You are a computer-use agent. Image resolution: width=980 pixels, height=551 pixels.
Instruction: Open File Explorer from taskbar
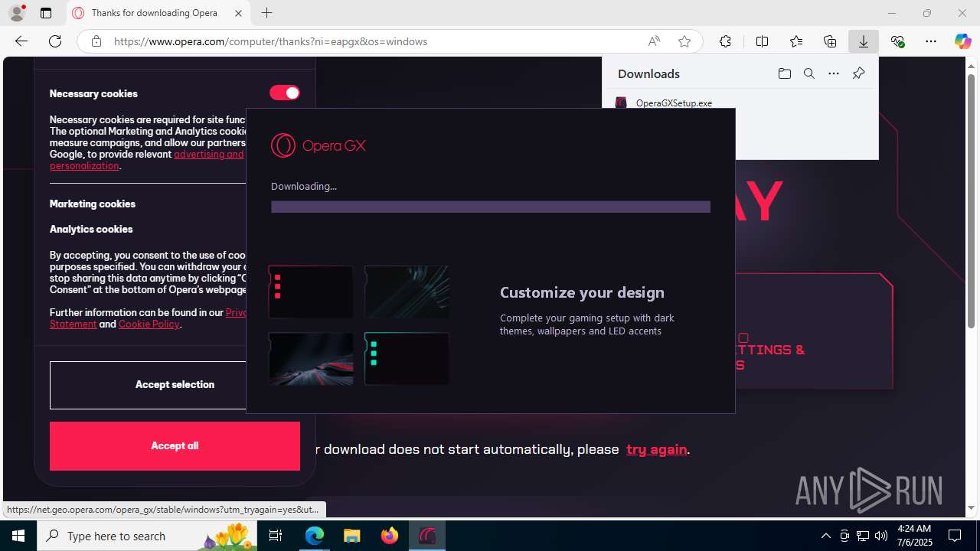[352, 536]
